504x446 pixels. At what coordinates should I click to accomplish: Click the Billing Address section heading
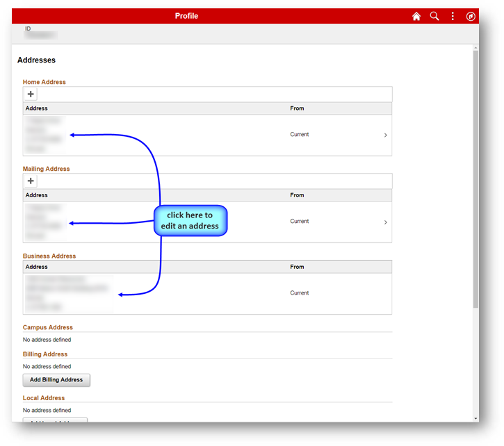[45, 354]
